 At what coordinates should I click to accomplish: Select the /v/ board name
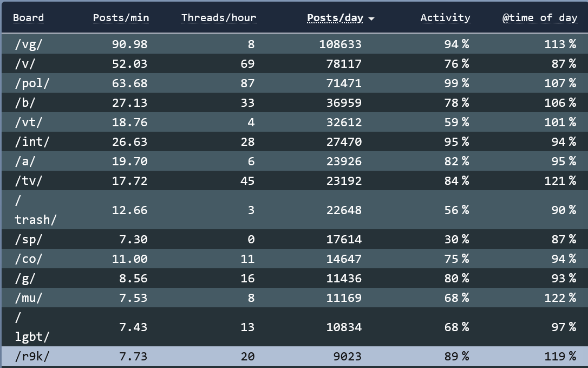tap(25, 63)
